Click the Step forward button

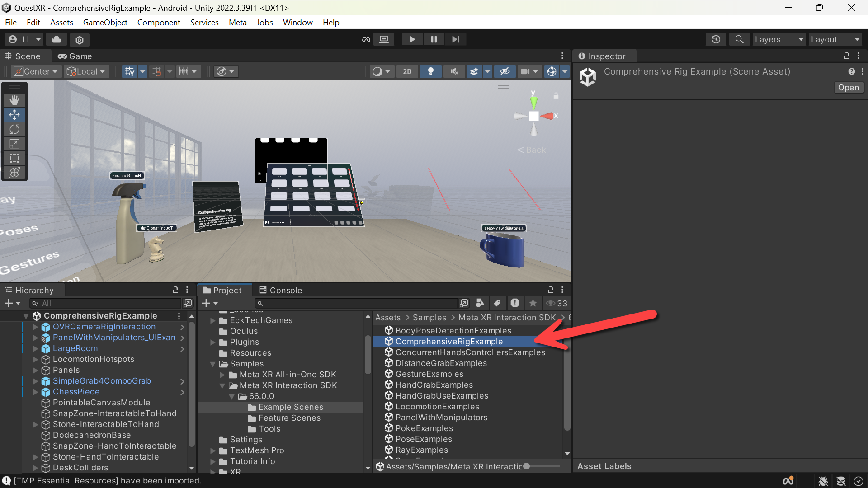pos(455,39)
